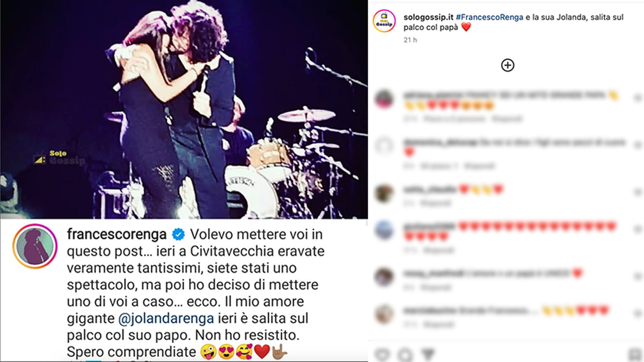Open the sologossip.it profile avatar
Viewport: 644px width, 362px height.
tap(384, 21)
